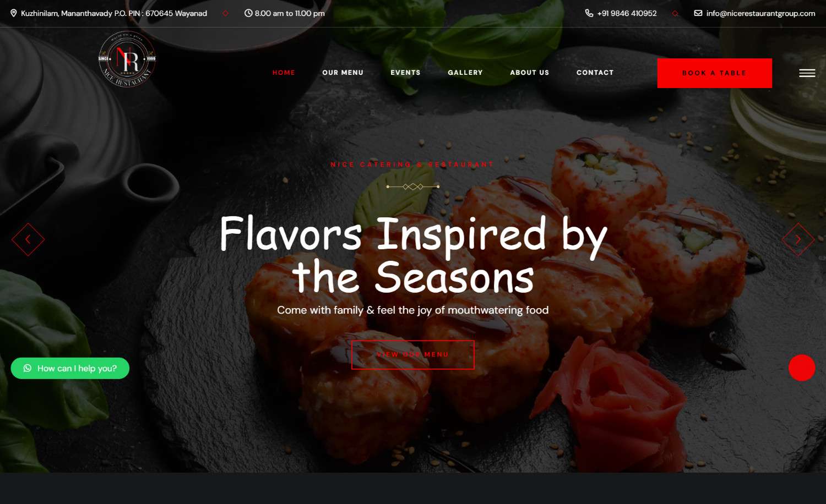This screenshot has width=826, height=504.
Task: Click the info@nicerestaurantgroup.com email link
Action: click(760, 13)
